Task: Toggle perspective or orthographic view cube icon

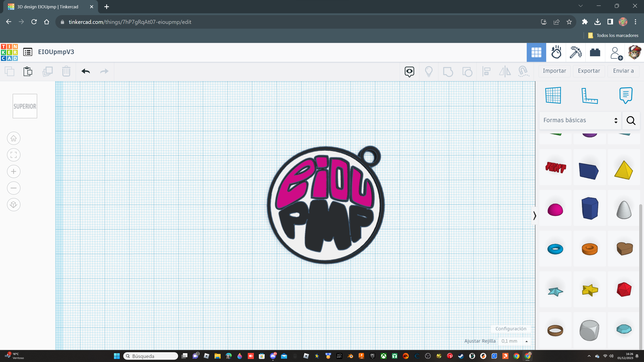Action: point(14,205)
